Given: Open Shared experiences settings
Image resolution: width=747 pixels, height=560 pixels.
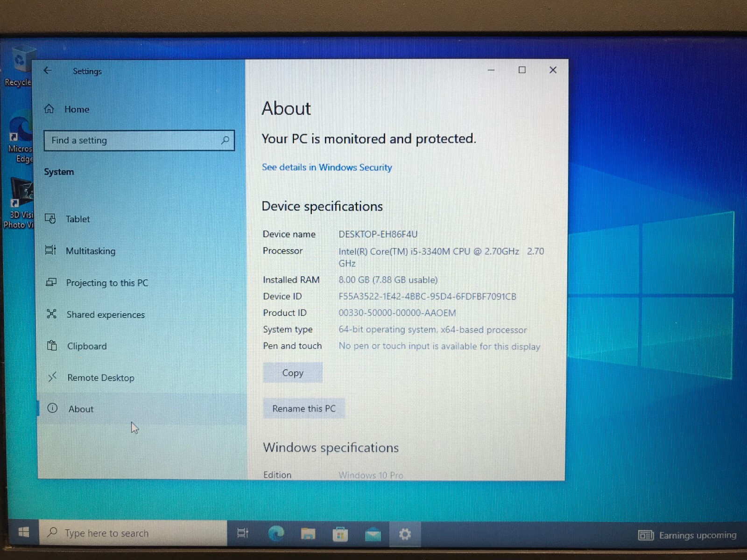Looking at the screenshot, I should click(x=106, y=315).
